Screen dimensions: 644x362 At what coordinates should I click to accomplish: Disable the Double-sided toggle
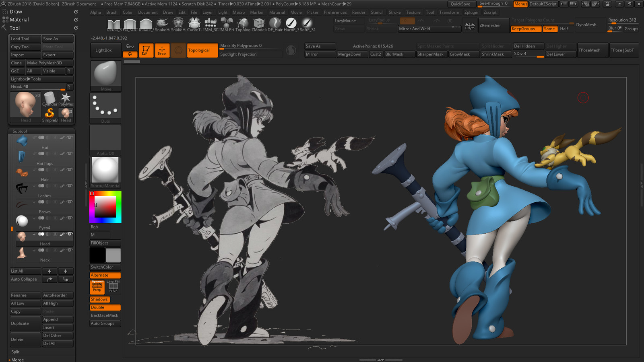pos(105,307)
